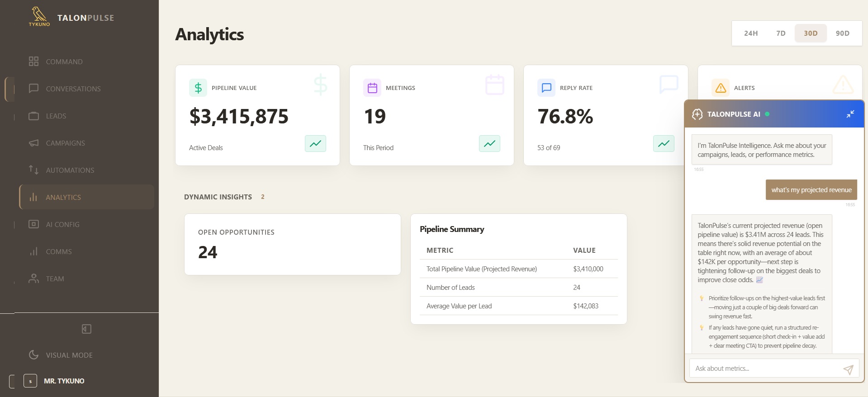The width and height of the screenshot is (868, 397).
Task: Click the Ask about metrics input field
Action: pos(774,369)
